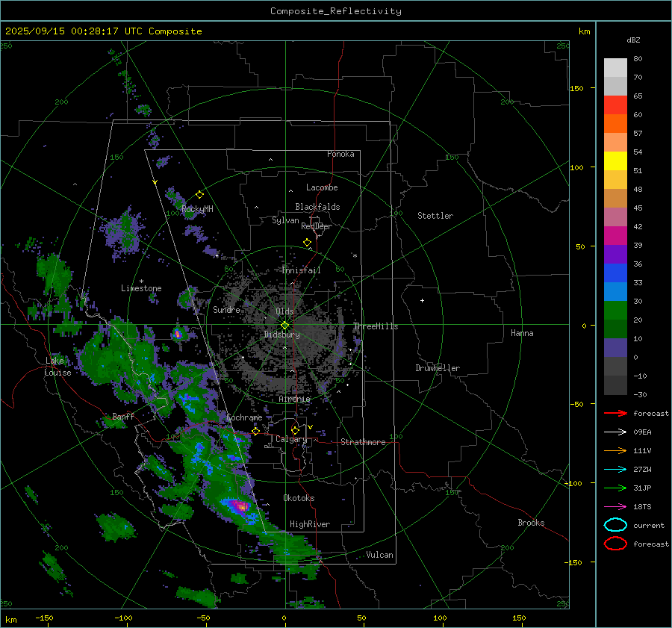This screenshot has width=672, height=628.
Task: Click the 111V legend label
Action: click(x=642, y=450)
